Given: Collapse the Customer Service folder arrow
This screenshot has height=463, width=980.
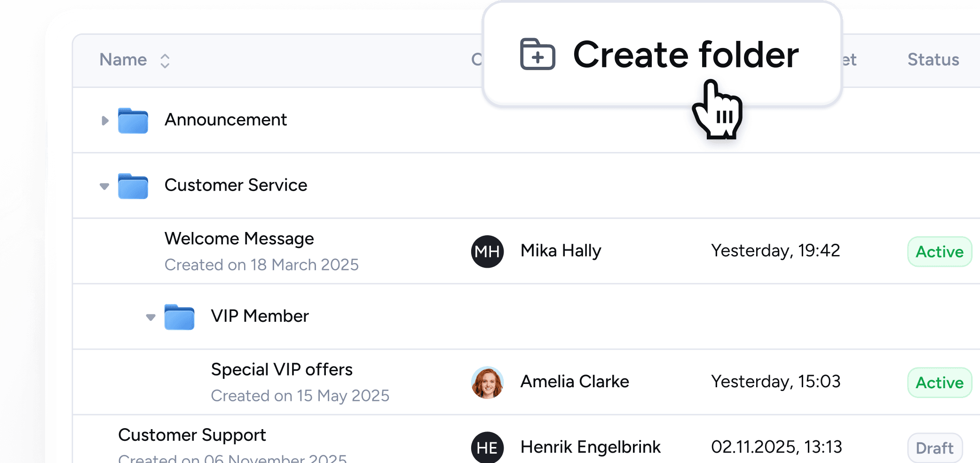Looking at the screenshot, I should [104, 186].
